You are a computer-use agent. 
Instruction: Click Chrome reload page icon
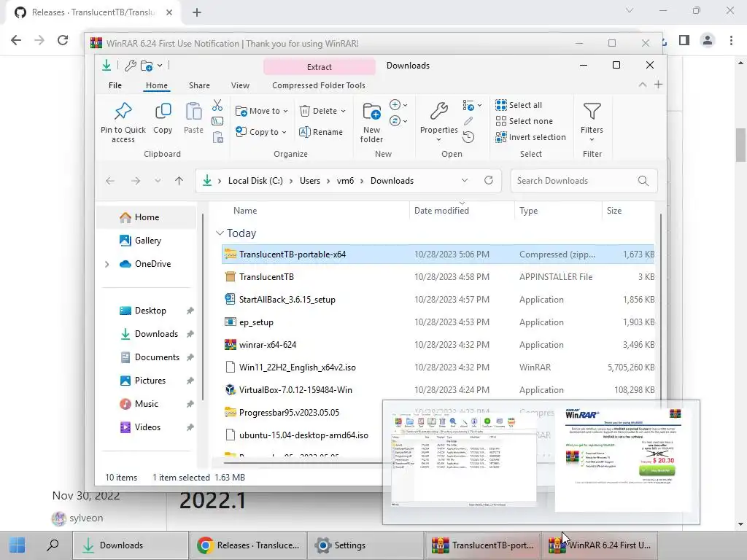pyautogui.click(x=63, y=40)
